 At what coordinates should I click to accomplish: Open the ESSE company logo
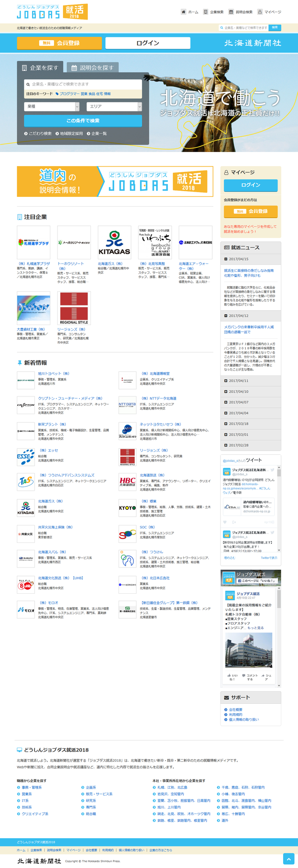click(26, 457)
